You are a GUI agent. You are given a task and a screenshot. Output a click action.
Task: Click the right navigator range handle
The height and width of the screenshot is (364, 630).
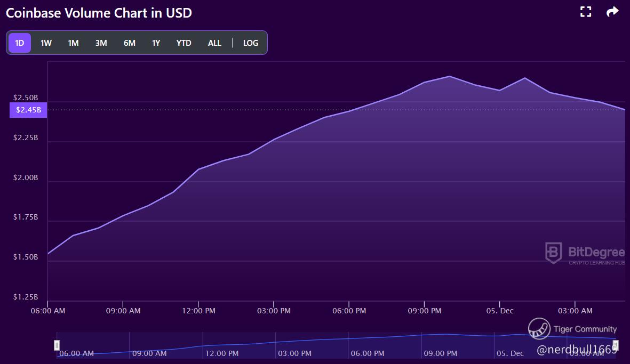[x=616, y=345]
